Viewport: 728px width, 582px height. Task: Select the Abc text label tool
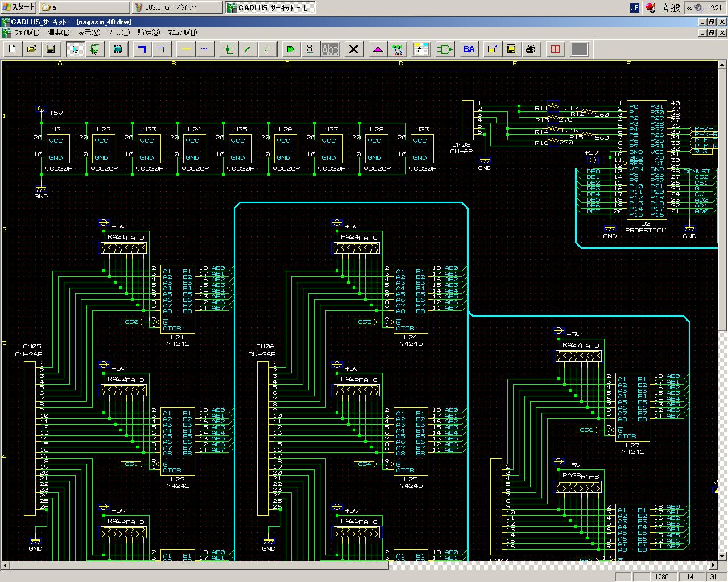pos(330,49)
